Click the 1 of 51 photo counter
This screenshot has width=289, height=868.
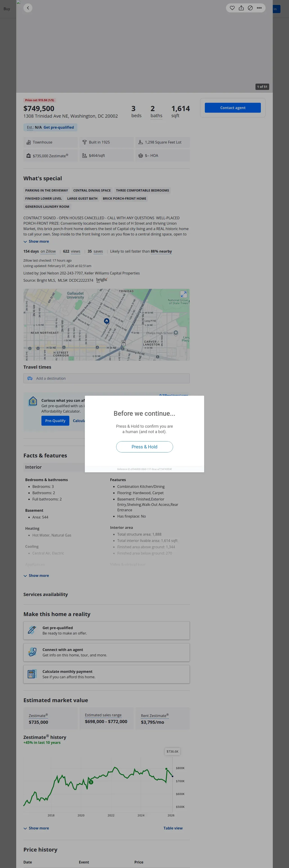[x=262, y=87]
